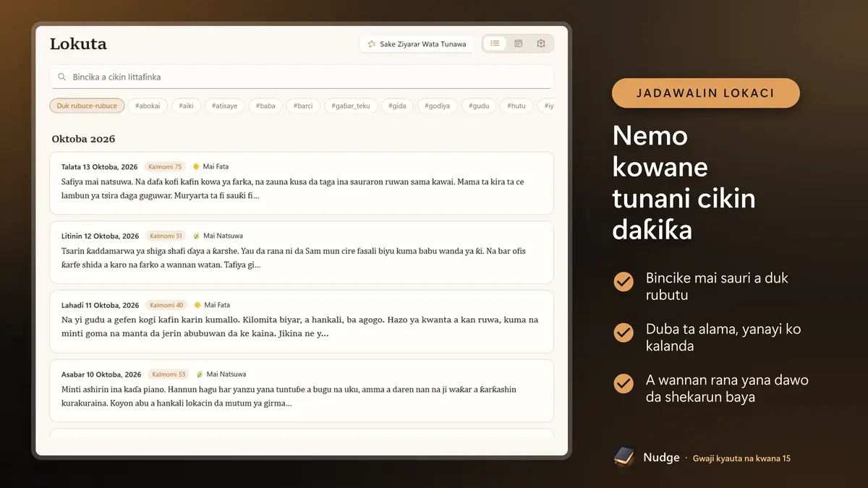
Task: Click the Kalmomi 51 word count badge
Action: click(x=166, y=236)
